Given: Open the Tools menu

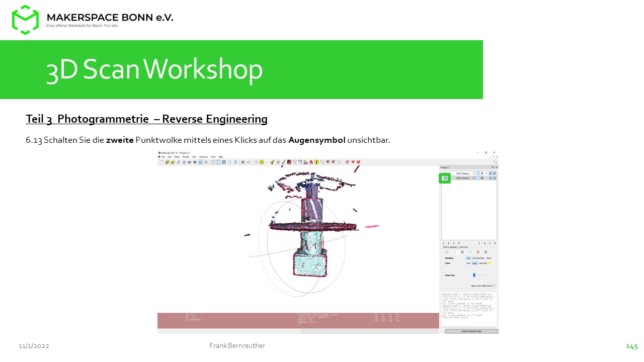Looking at the screenshot, I should point(213,157).
